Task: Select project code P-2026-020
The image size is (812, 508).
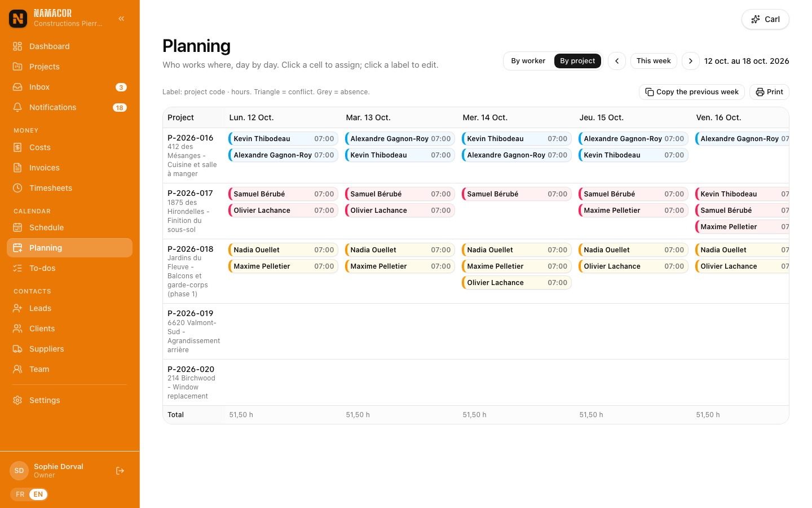Action: tap(191, 369)
